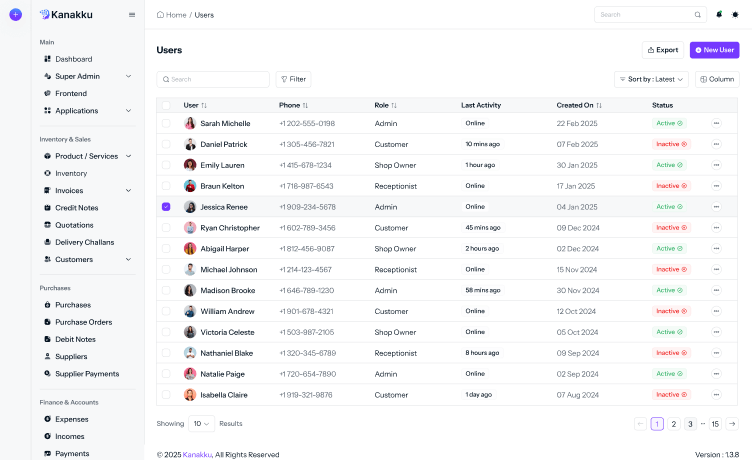752x460 pixels.
Task: Select Emily Lauren row checkbox
Action: coord(166,165)
